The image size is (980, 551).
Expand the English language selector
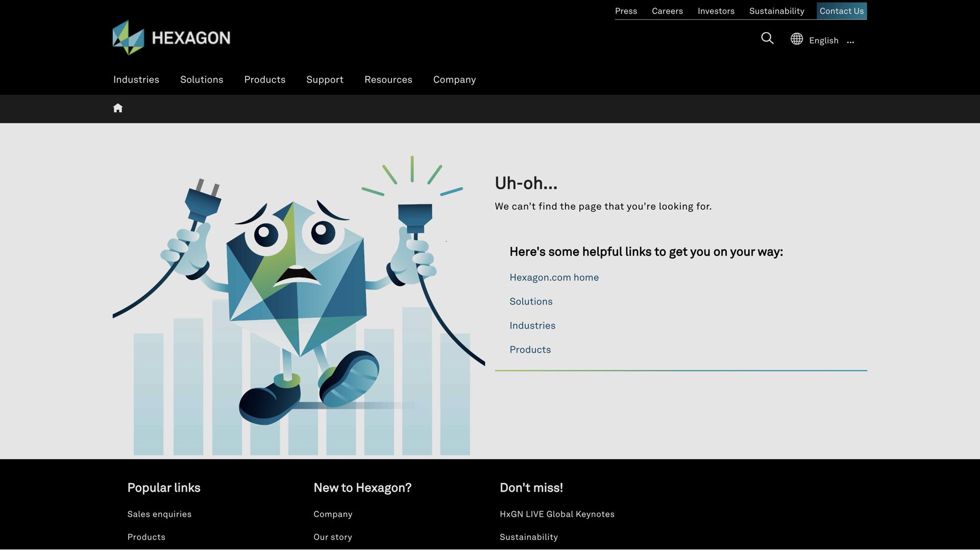(x=823, y=41)
